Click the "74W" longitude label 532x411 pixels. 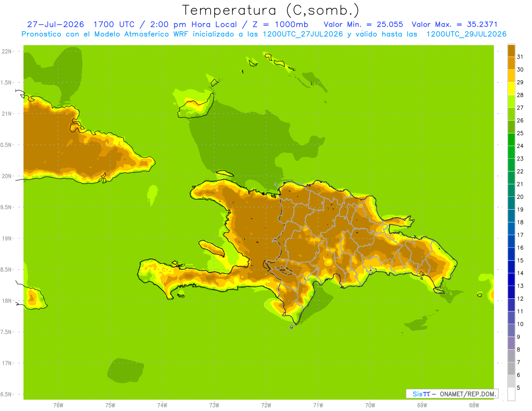[162, 405]
